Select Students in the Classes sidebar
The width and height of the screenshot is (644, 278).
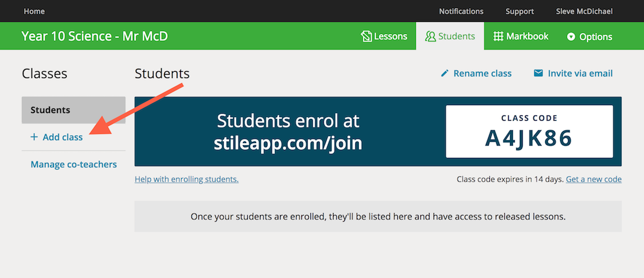coord(74,110)
